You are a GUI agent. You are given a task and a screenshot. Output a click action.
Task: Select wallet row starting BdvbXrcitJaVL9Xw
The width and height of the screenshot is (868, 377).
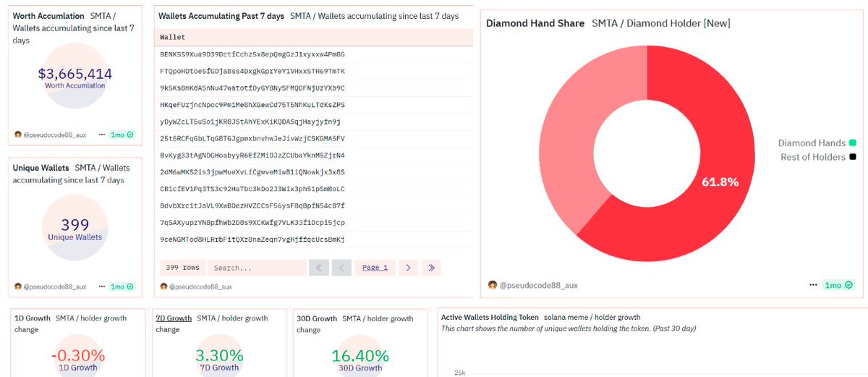(x=313, y=206)
